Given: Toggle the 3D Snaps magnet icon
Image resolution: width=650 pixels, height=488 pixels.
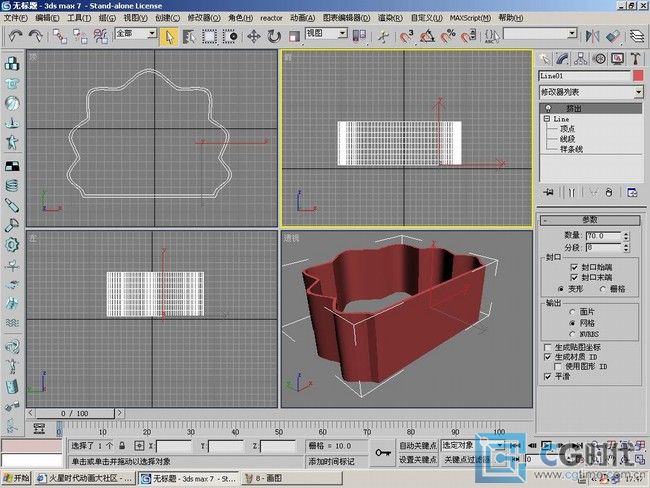Looking at the screenshot, I should coord(407,36).
